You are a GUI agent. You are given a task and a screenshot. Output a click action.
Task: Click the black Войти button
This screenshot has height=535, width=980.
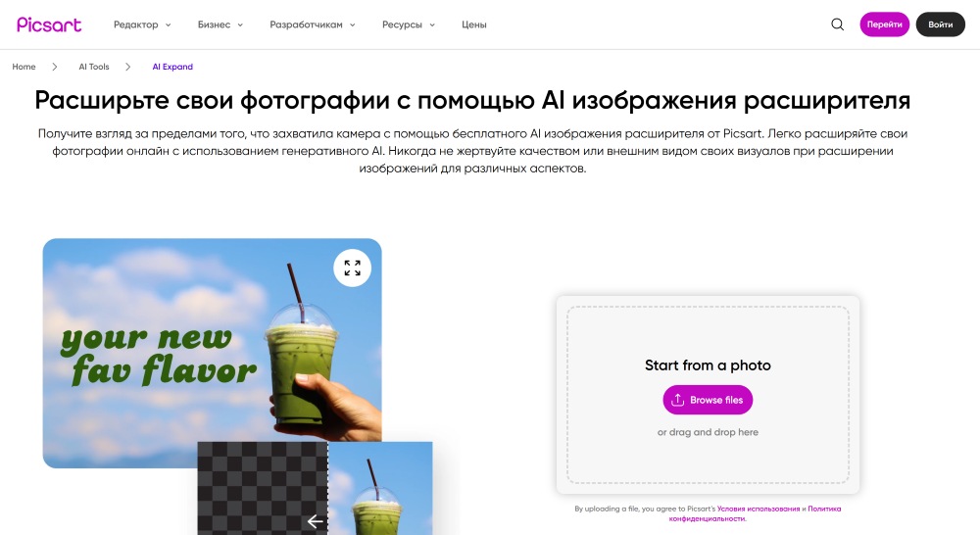pos(940,24)
